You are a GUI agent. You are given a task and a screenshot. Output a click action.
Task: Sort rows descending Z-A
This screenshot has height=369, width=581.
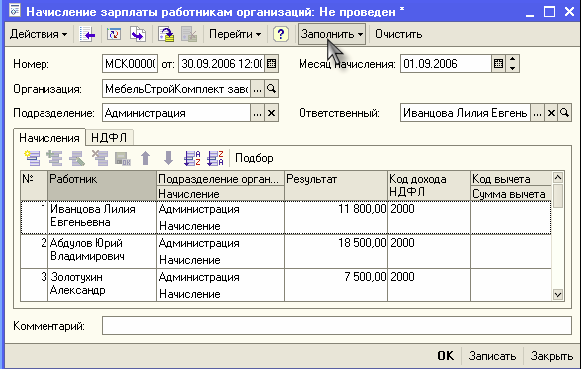(215, 158)
